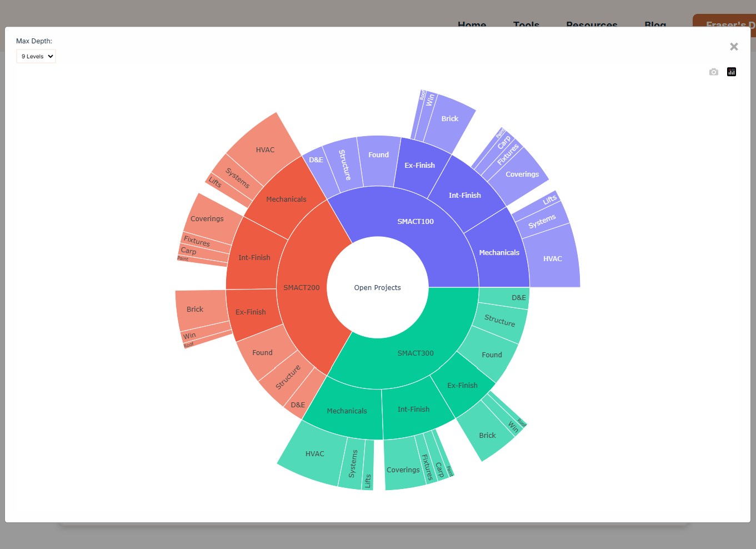Select the HVAC segment under SMACT200
The width and height of the screenshot is (756, 549).
[265, 149]
